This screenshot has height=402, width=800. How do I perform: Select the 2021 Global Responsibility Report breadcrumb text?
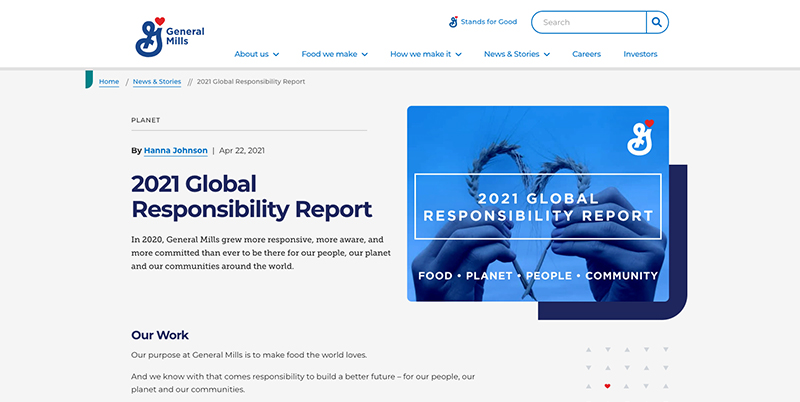tap(251, 82)
